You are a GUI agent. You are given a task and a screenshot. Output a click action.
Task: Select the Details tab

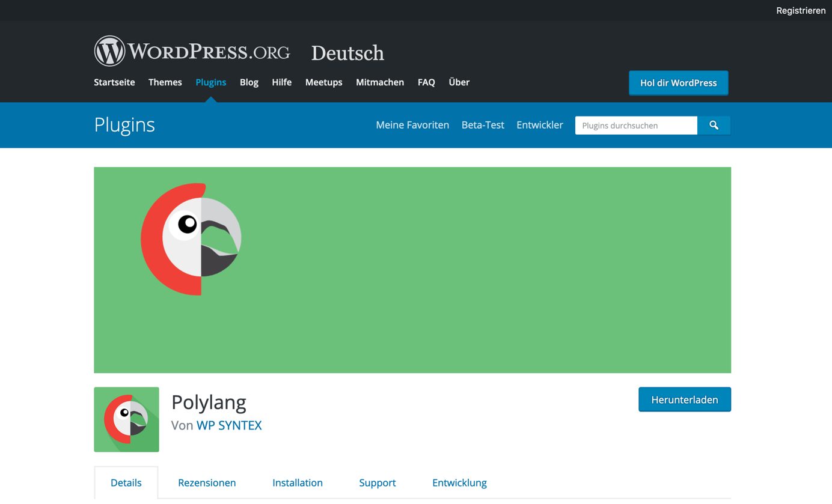[126, 482]
